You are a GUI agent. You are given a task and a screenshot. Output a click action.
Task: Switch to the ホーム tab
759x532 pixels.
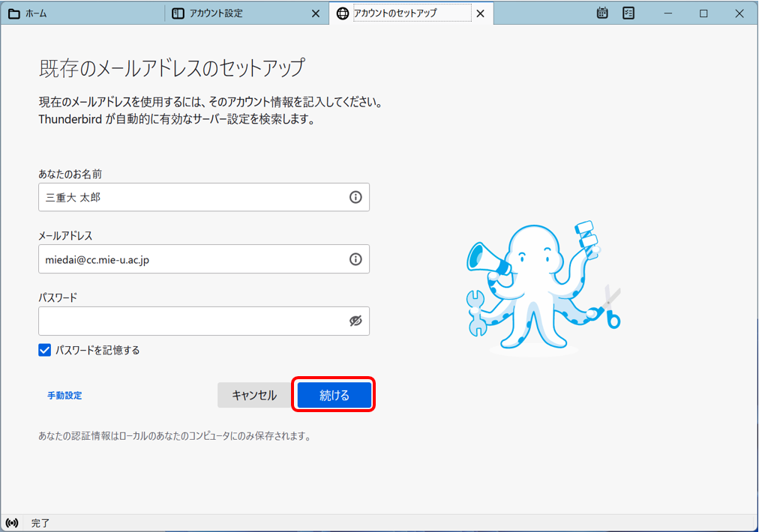(x=82, y=13)
